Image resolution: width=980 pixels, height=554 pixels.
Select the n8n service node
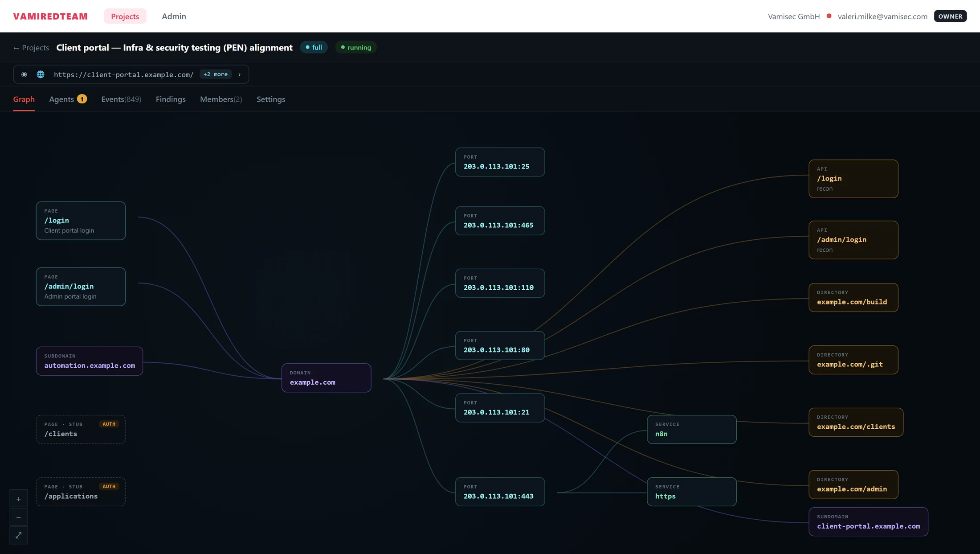tap(692, 429)
